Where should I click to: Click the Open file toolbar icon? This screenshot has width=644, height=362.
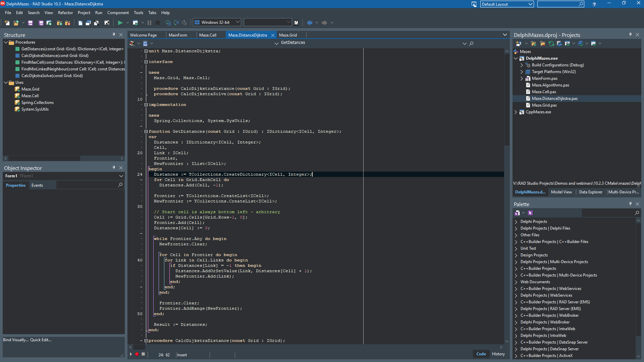click(16, 23)
